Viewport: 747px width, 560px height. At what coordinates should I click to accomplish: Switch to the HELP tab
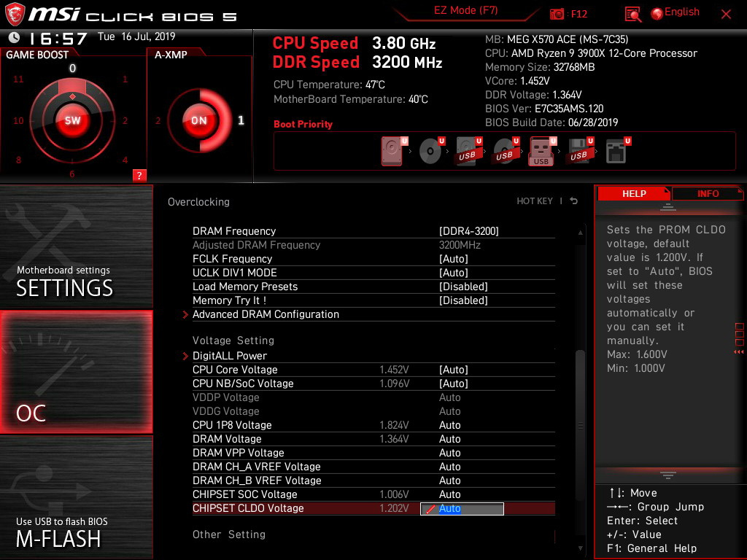[x=634, y=194]
